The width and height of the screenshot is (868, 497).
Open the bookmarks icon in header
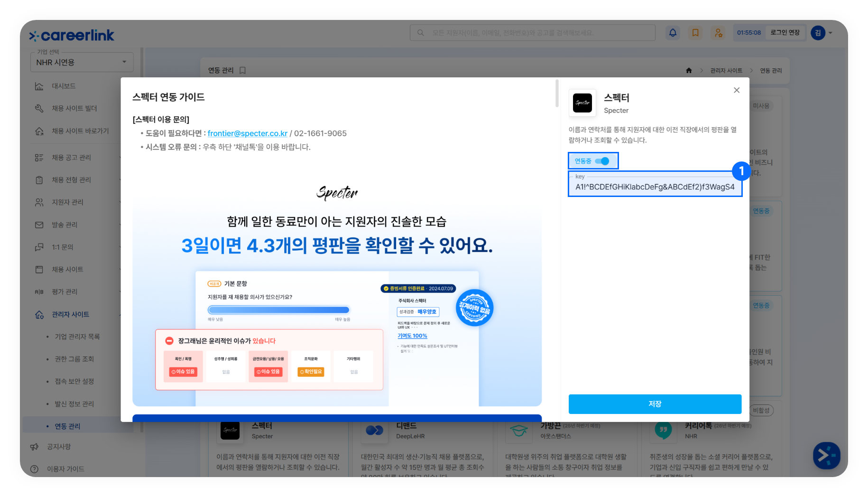coord(695,33)
